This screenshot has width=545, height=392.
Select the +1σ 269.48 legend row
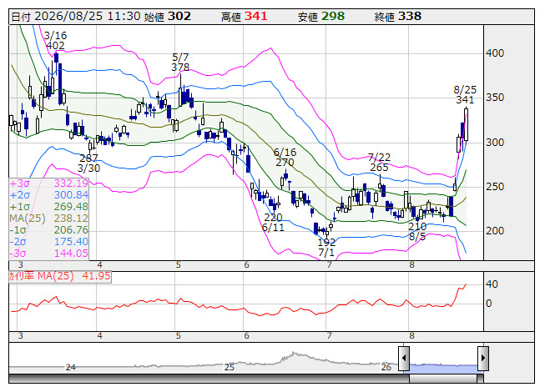coord(49,207)
